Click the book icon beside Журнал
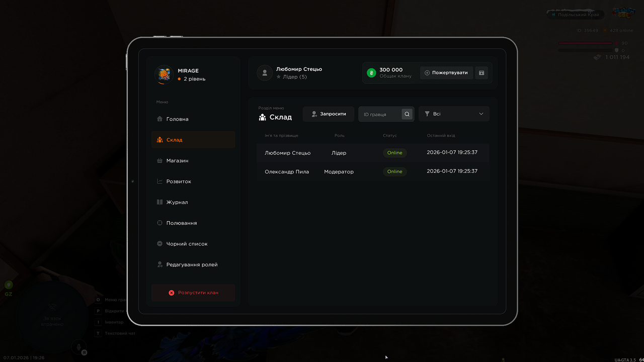Image resolution: width=644 pixels, height=362 pixels. click(x=160, y=202)
